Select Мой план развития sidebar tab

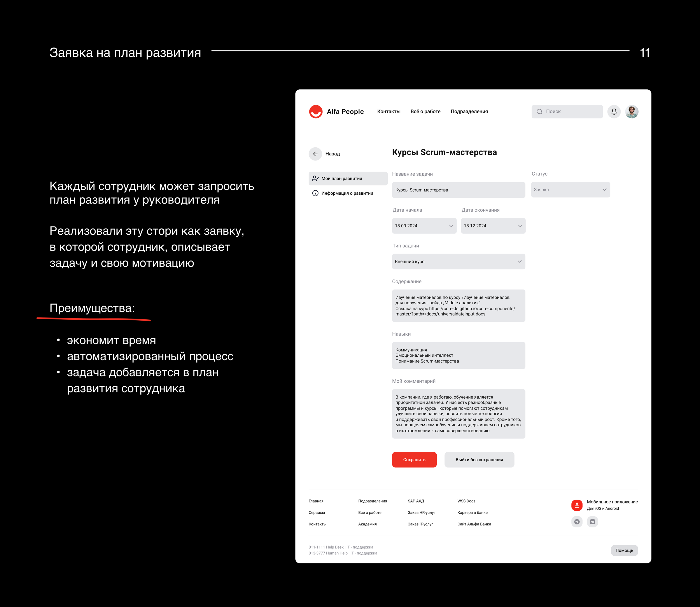click(348, 178)
